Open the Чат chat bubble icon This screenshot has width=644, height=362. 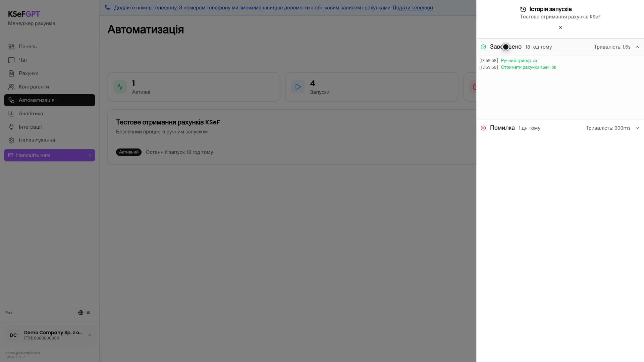click(x=11, y=60)
